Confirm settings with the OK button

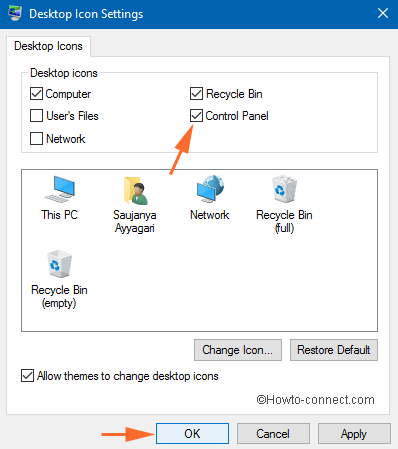192,434
